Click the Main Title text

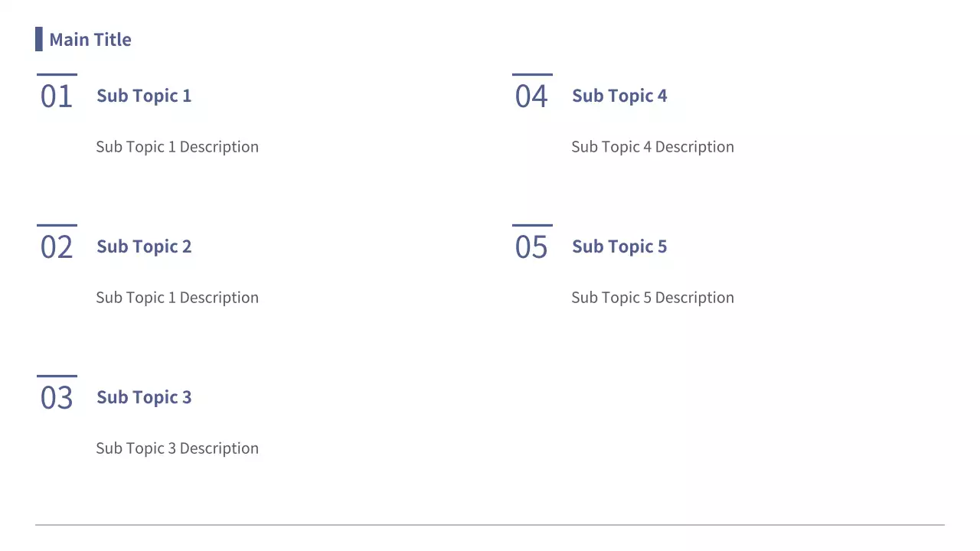tap(90, 40)
